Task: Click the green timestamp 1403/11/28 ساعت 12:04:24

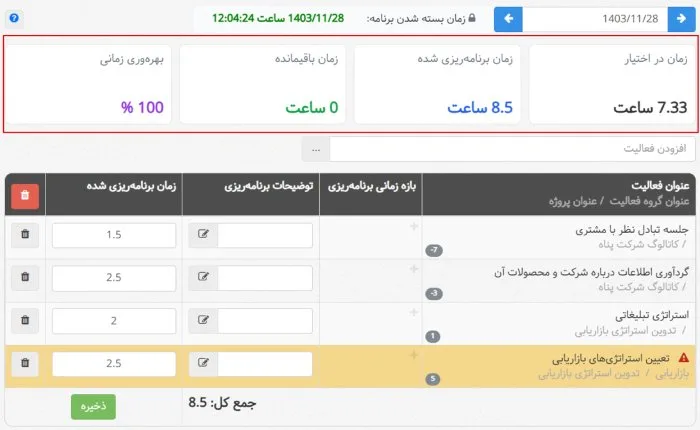Action: click(x=278, y=18)
